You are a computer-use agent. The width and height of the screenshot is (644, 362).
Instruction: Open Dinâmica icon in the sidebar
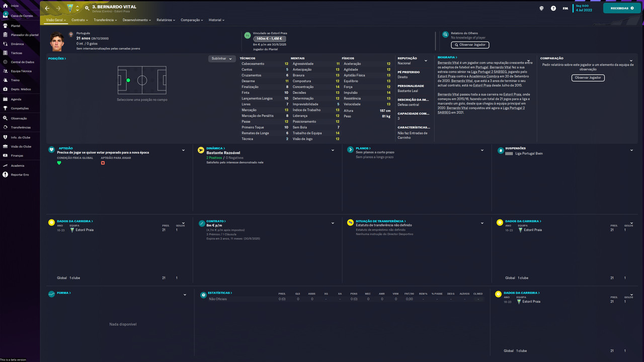[x=5, y=44]
